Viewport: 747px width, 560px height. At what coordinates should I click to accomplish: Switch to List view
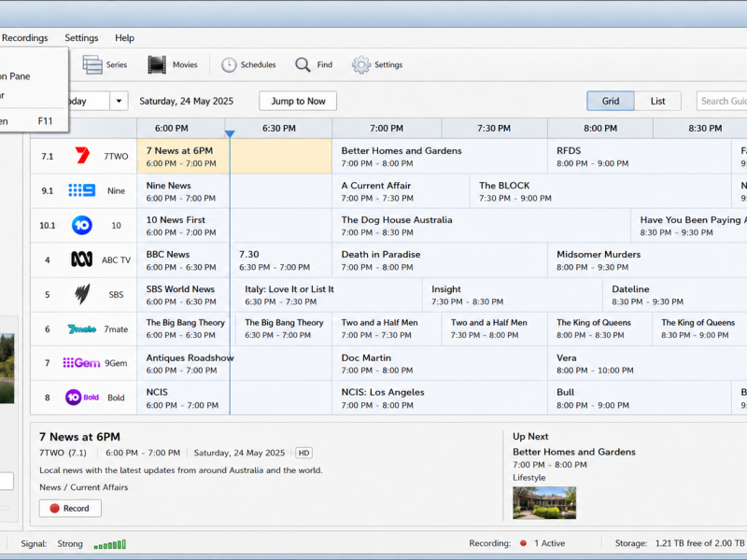[x=658, y=101]
